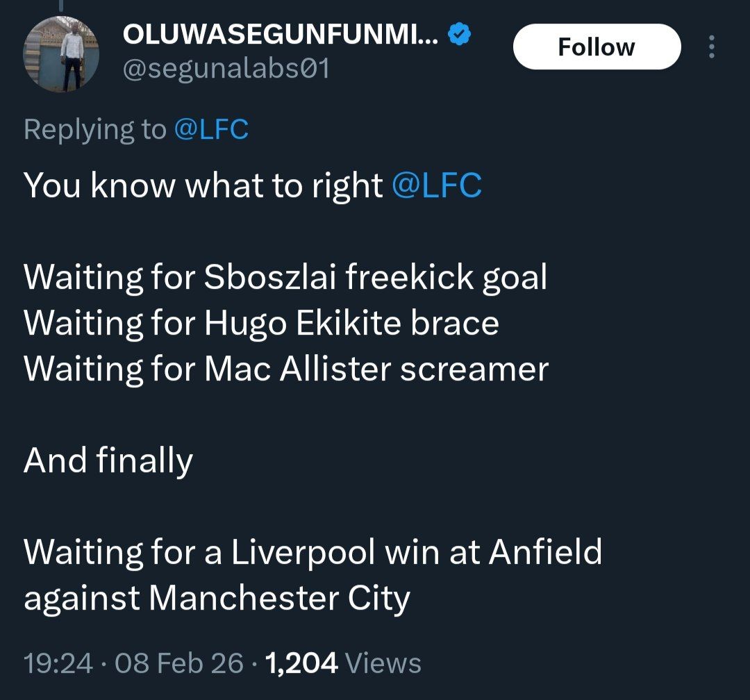Image resolution: width=750 pixels, height=700 pixels.
Task: Click the 'And finally' text
Action: pos(108,460)
